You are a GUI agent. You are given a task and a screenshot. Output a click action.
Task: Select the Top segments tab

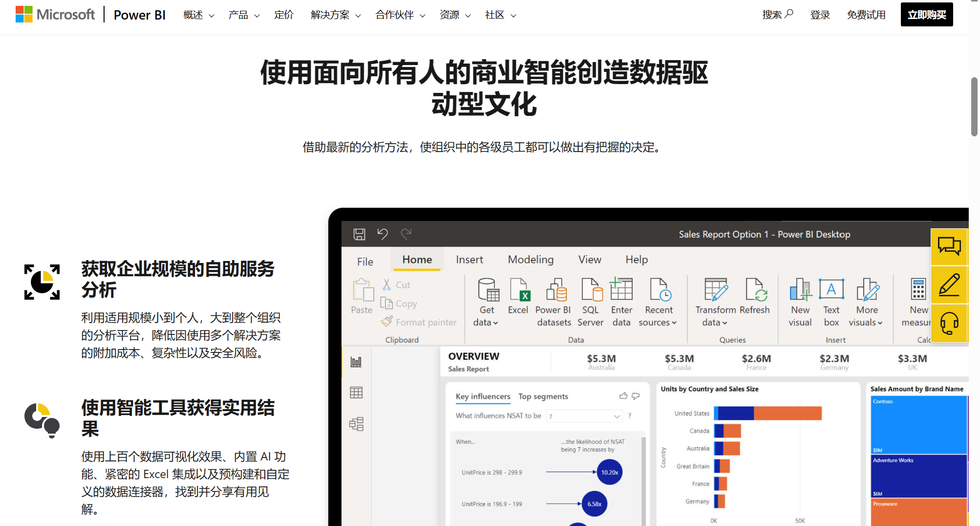[x=543, y=396]
